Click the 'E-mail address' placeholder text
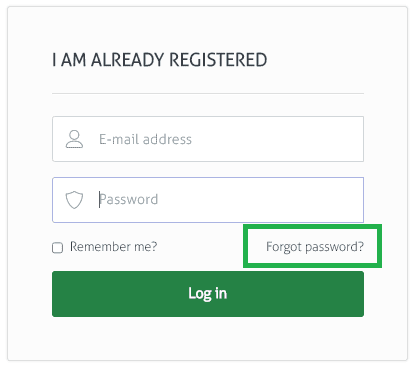This screenshot has height=366, width=418. click(x=145, y=139)
